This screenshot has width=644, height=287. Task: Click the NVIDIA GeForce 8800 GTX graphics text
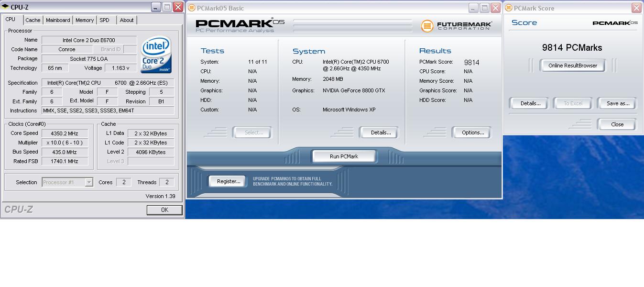(354, 90)
